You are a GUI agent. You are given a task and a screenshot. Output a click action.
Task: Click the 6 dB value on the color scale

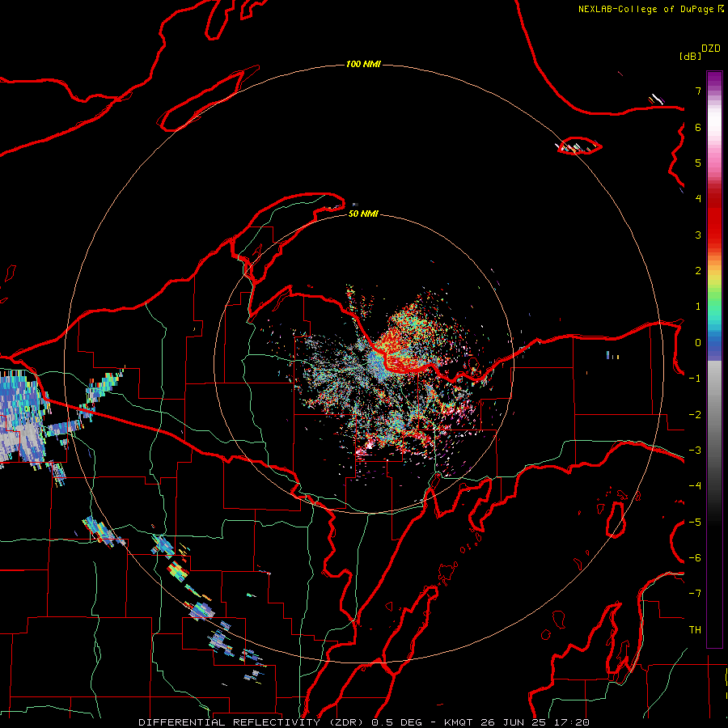[x=698, y=127]
